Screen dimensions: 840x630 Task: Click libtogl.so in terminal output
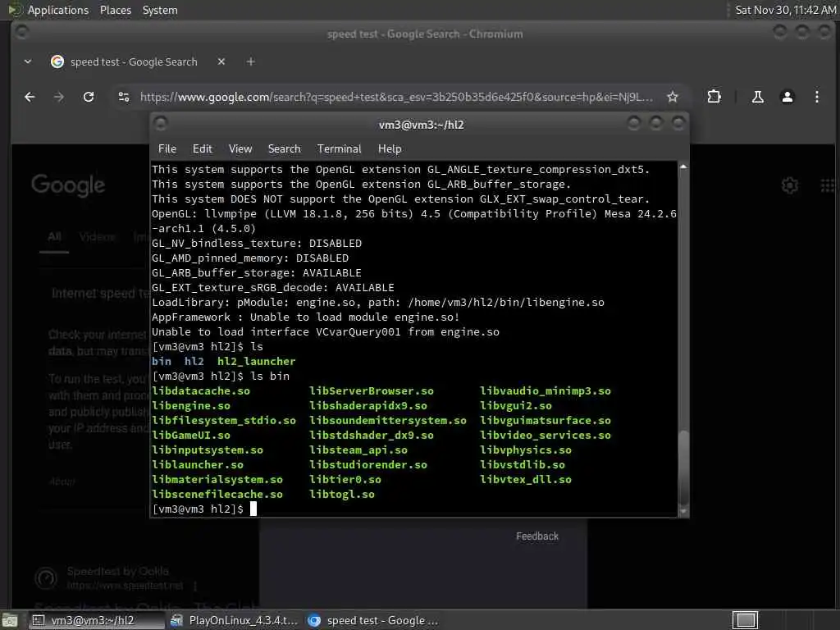pos(342,495)
